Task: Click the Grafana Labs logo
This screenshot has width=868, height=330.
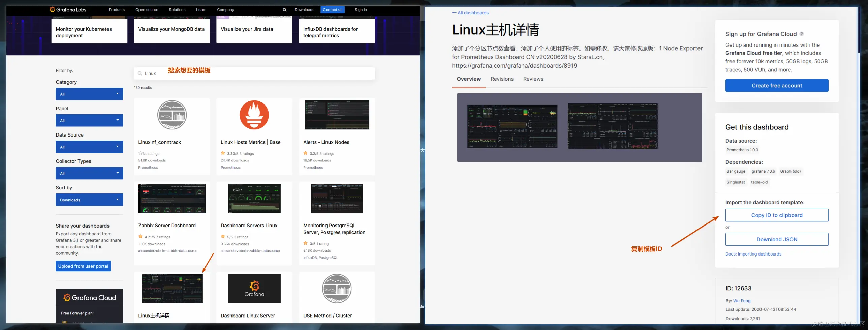Action: tap(68, 10)
